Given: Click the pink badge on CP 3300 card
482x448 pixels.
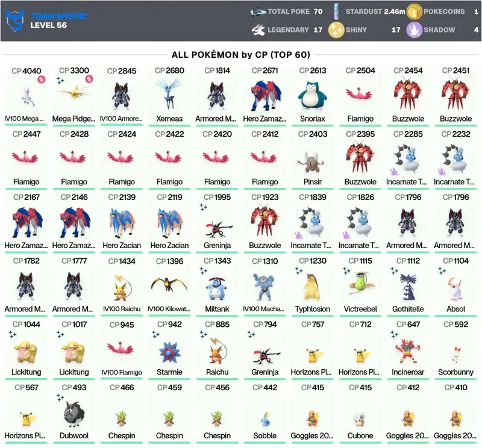Looking at the screenshot, I should tap(89, 79).
